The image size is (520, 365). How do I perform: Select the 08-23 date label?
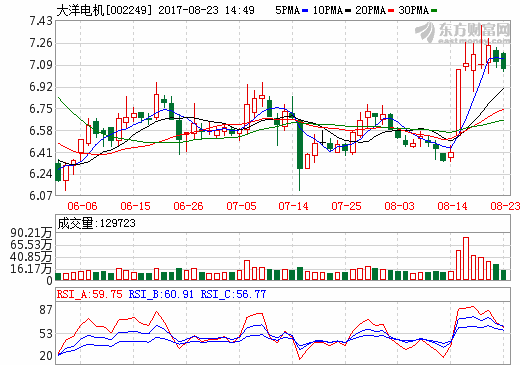pyautogui.click(x=505, y=206)
